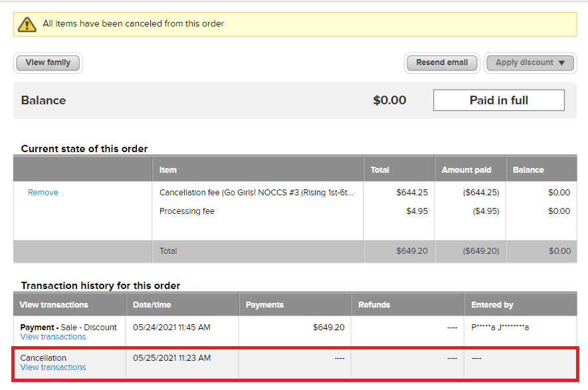Click the Refunds column header
Viewport: 588px width, 390px height.
pos(374,305)
